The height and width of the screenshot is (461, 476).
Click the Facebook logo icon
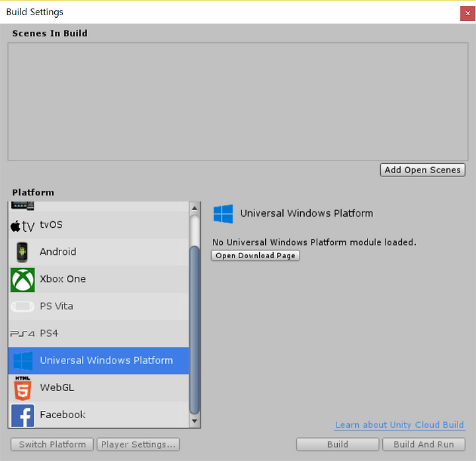(x=22, y=415)
